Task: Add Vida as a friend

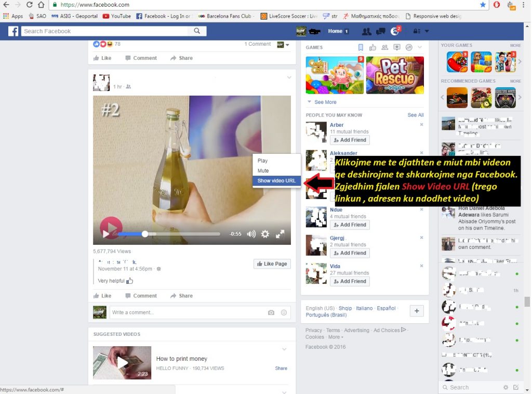Action: pyautogui.click(x=350, y=281)
